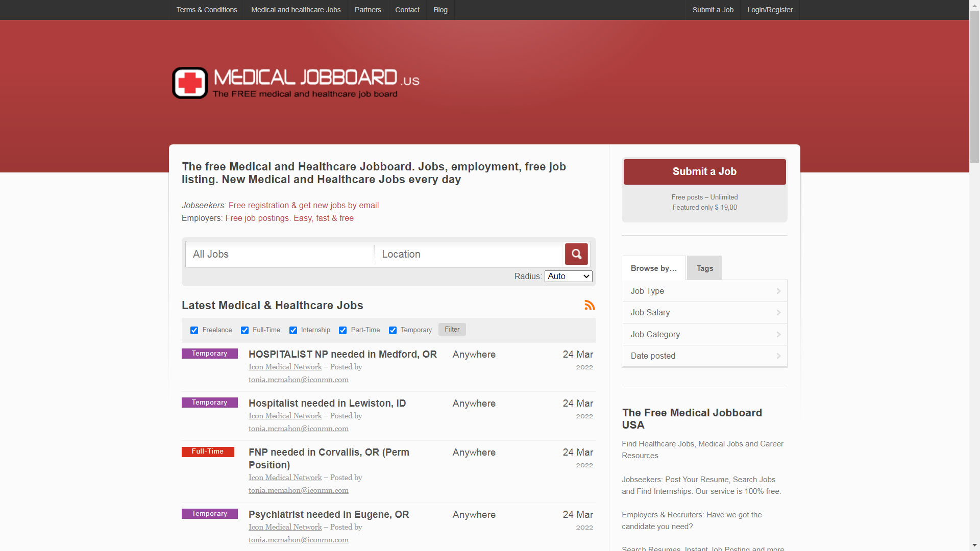Open the Radius dropdown
The height and width of the screenshot is (551, 980).
(568, 276)
